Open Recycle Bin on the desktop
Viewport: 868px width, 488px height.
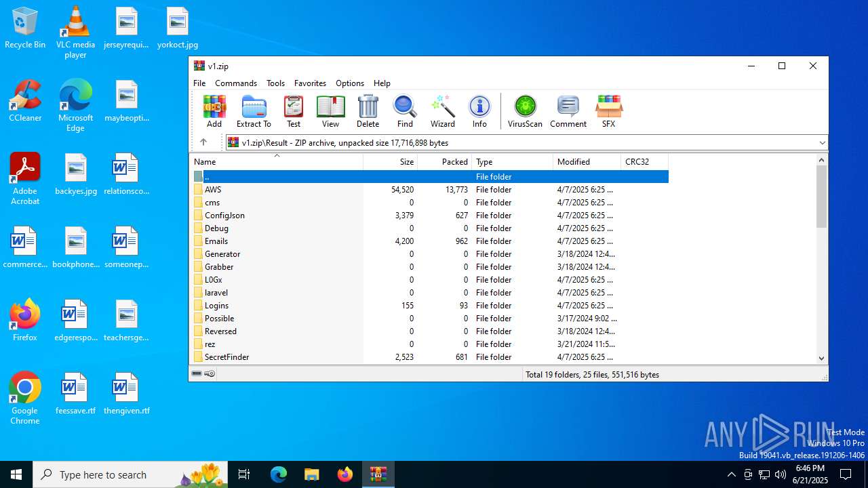pos(25,28)
